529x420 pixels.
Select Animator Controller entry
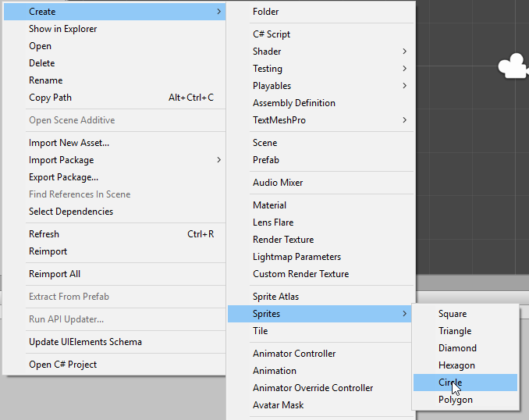(x=294, y=354)
